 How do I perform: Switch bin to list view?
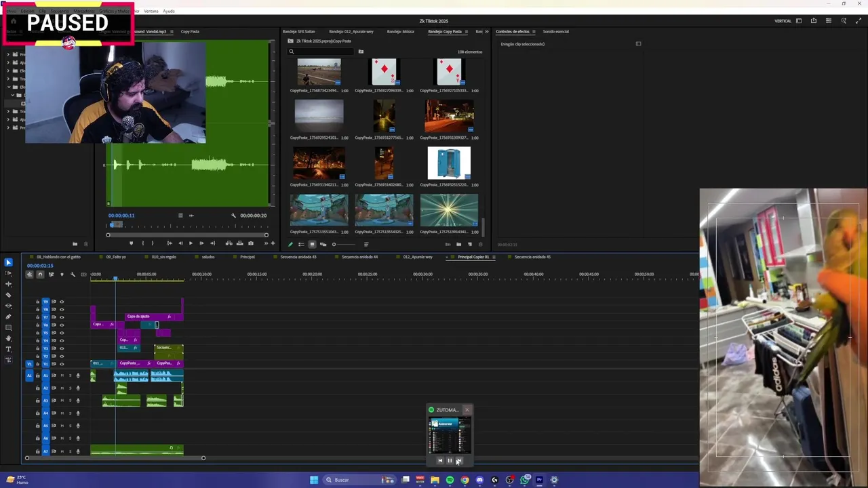[301, 244]
